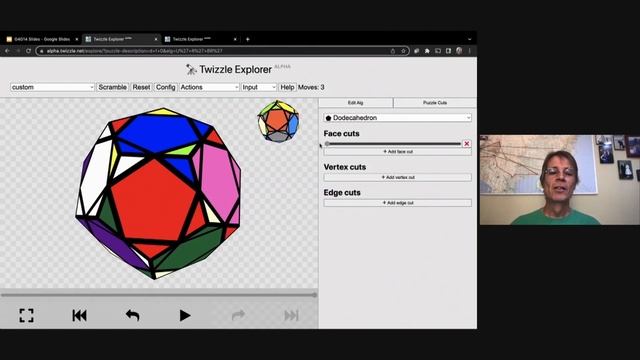
Task: Open the Dodecahedron shape dropdown
Action: (x=398, y=118)
